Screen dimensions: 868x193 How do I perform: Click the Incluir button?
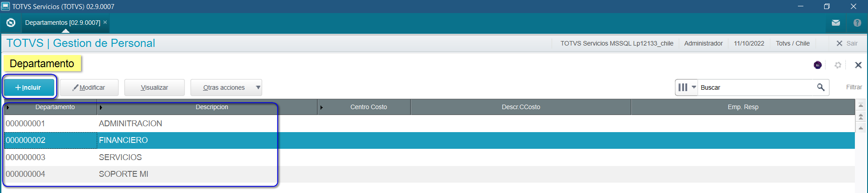click(x=29, y=87)
